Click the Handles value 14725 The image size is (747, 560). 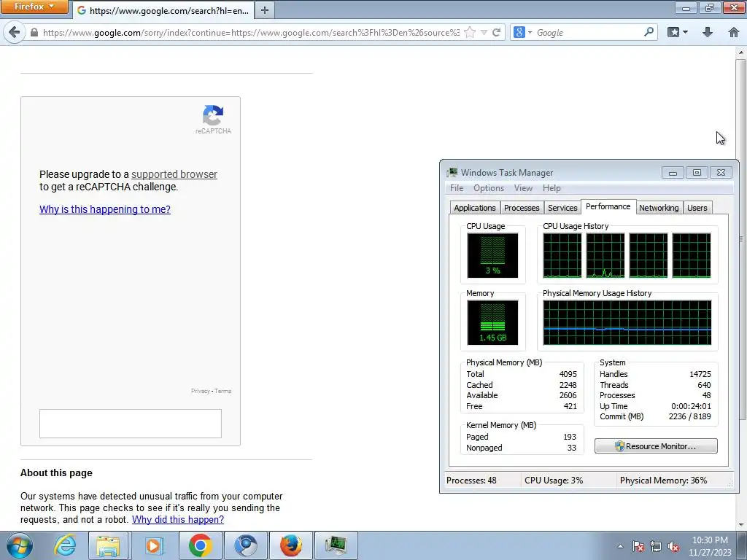tap(700, 374)
